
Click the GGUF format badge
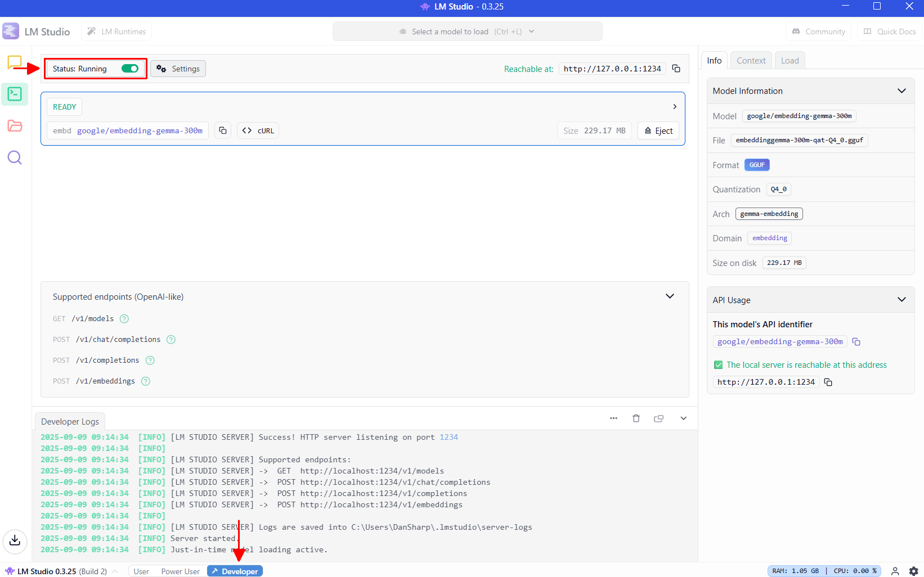click(x=757, y=165)
